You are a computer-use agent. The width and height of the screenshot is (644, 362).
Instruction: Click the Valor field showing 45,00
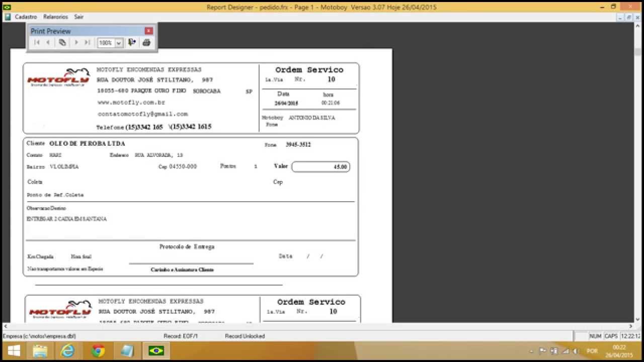tap(320, 166)
